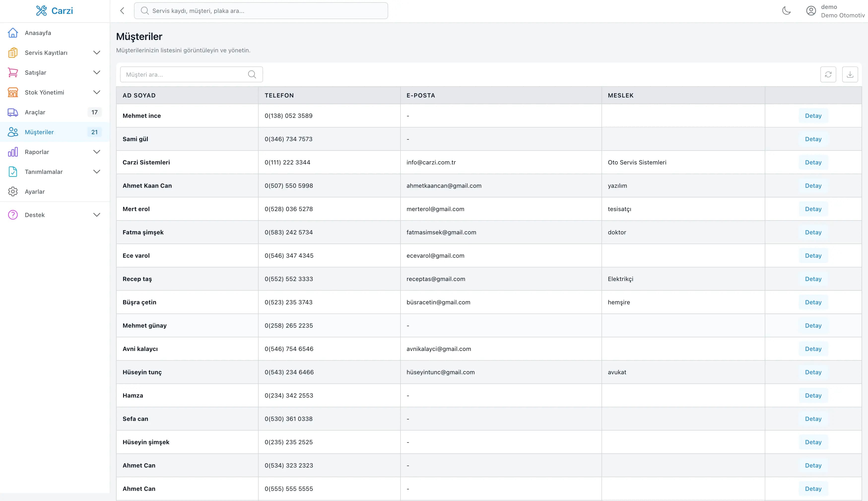Image resolution: width=868 pixels, height=501 pixels.
Task: Refresh the customer list
Action: (x=828, y=74)
